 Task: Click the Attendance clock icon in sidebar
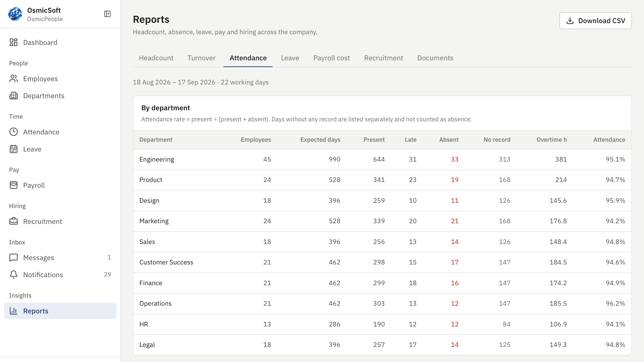click(13, 132)
